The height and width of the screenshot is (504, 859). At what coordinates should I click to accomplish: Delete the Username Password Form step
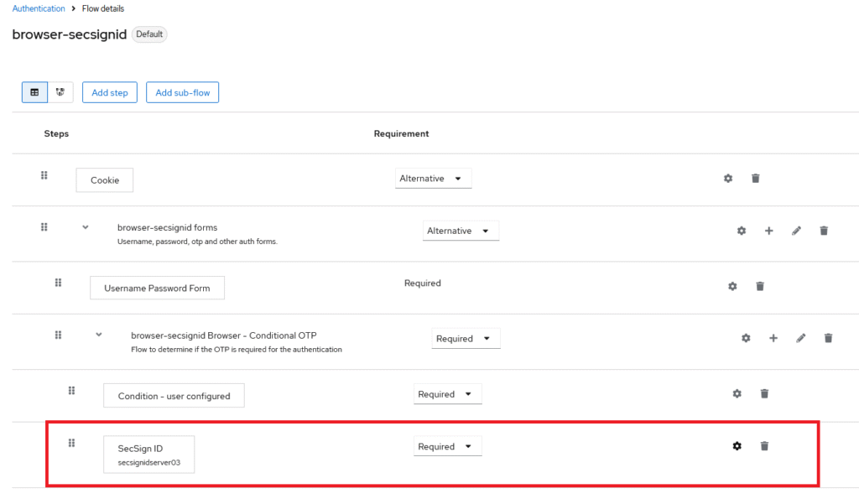760,286
